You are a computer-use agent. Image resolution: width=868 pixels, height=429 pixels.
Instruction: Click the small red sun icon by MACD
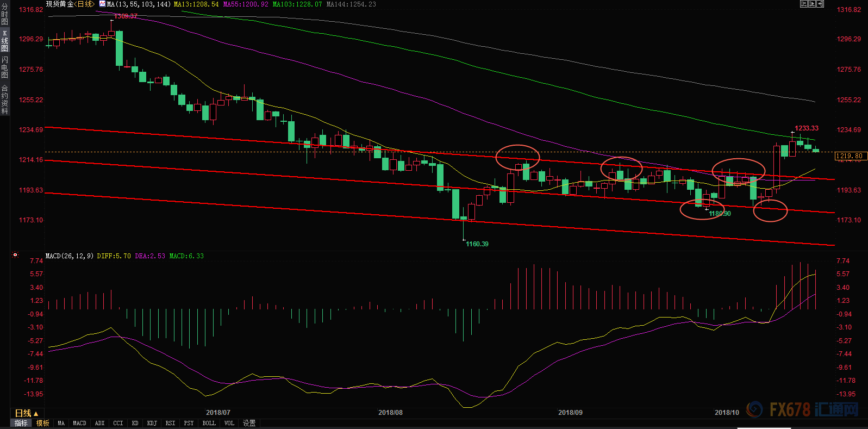pyautogui.click(x=15, y=255)
